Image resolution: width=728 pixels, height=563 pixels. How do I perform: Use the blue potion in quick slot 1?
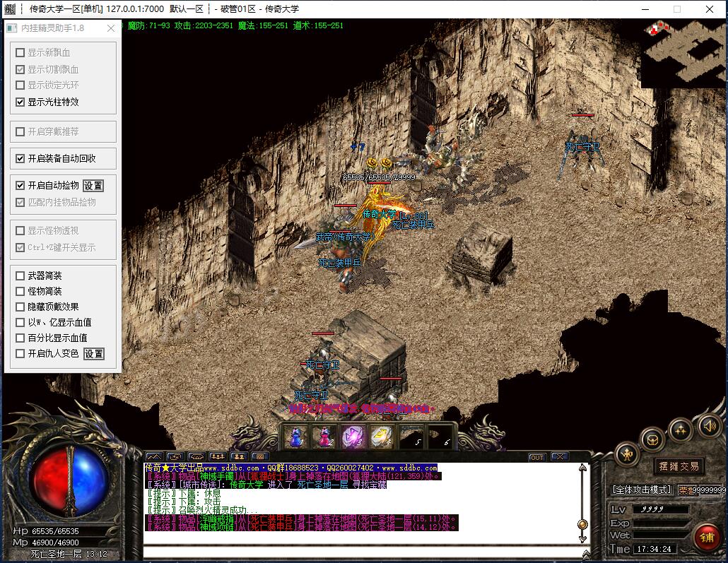coord(295,437)
